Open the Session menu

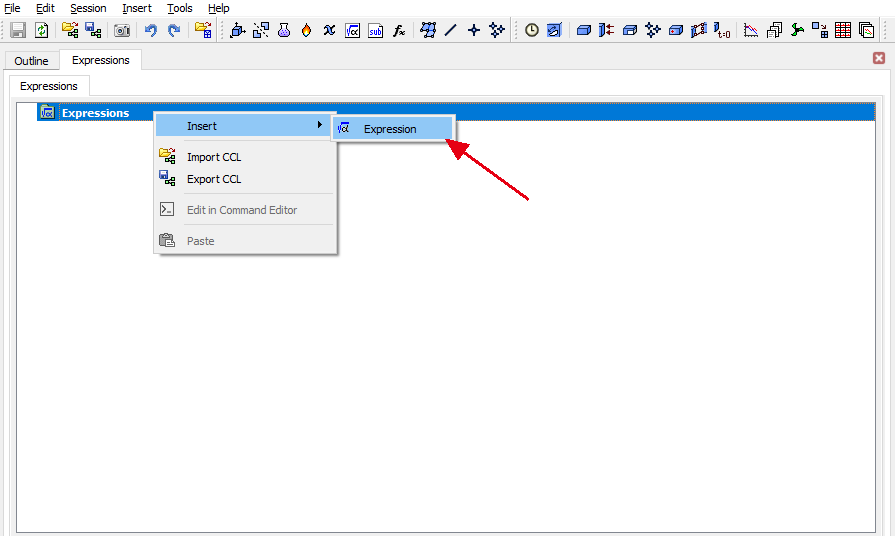coord(88,8)
